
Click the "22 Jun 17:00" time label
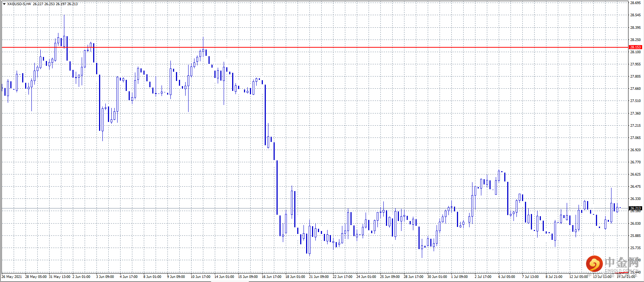[343, 277]
